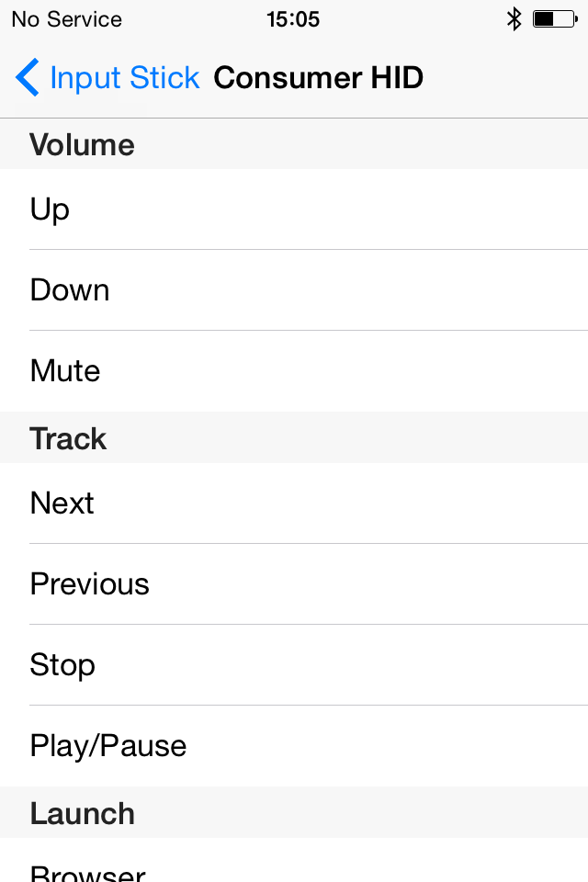Screen dimensions: 588x882
Task: Stop media playback via the Stop row
Action: (x=294, y=664)
